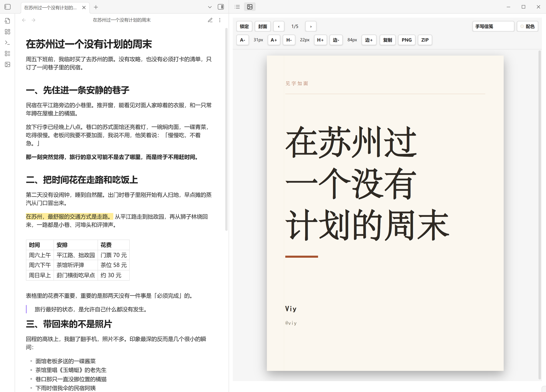Export the card as PNG
Viewport: 546px width, 392px height.
tap(407, 40)
